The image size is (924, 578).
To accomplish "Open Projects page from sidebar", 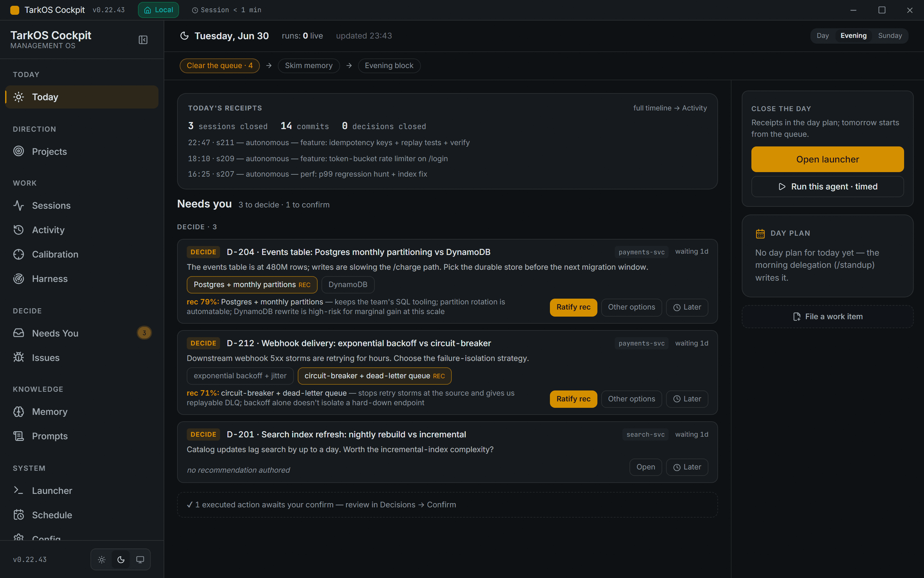I will click(82, 151).
